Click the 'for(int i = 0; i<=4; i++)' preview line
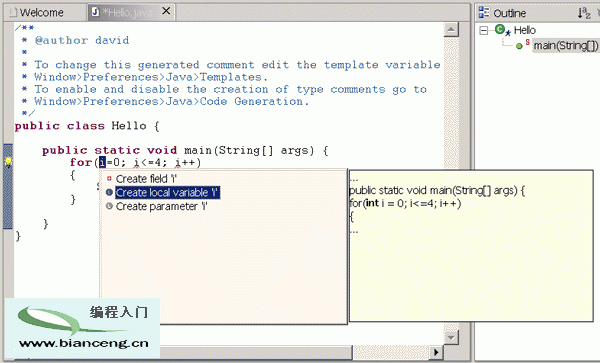600x363 pixels. point(405,203)
